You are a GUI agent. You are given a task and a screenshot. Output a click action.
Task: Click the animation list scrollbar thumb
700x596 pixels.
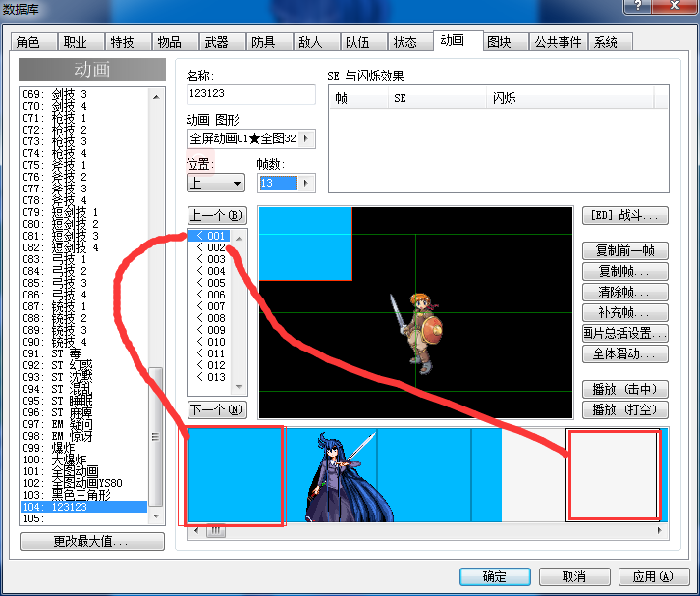[156, 436]
